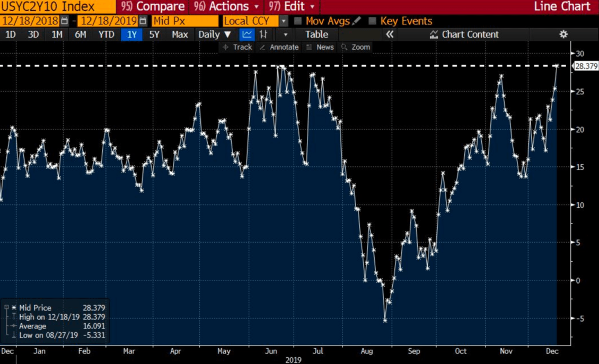Screen dimensions: 599x364
Task: Click the 95) Compare button
Action: point(153,6)
